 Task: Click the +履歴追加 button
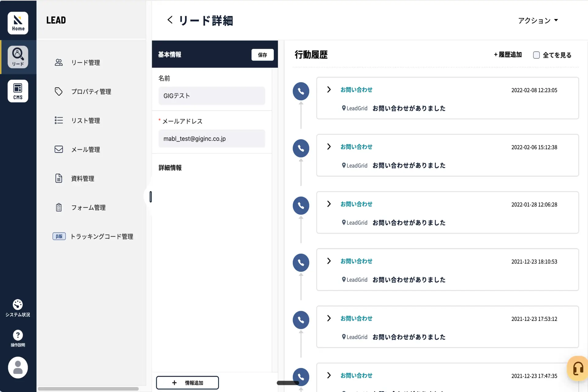[x=508, y=55]
